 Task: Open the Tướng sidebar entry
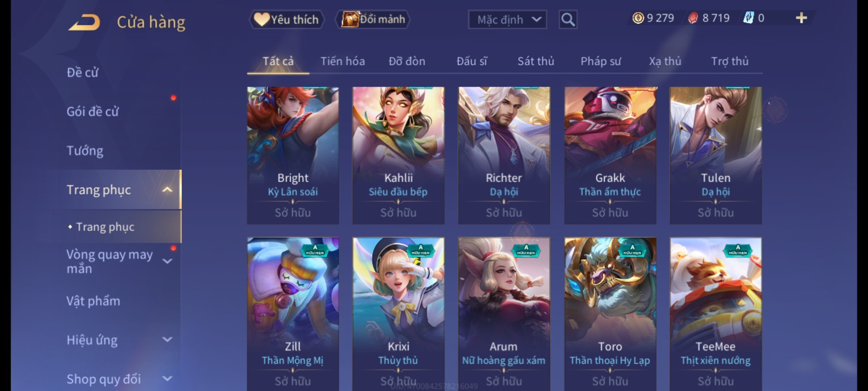point(85,151)
